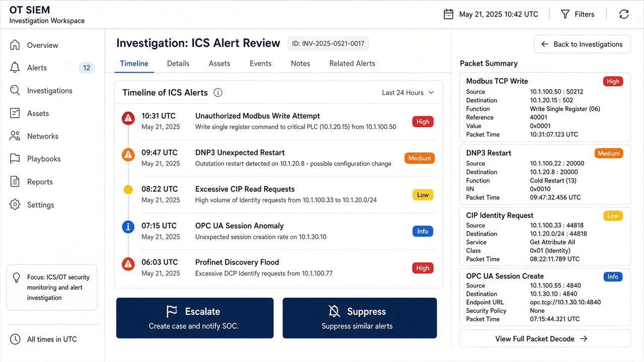
Task: Open the Events tab
Action: click(260, 63)
